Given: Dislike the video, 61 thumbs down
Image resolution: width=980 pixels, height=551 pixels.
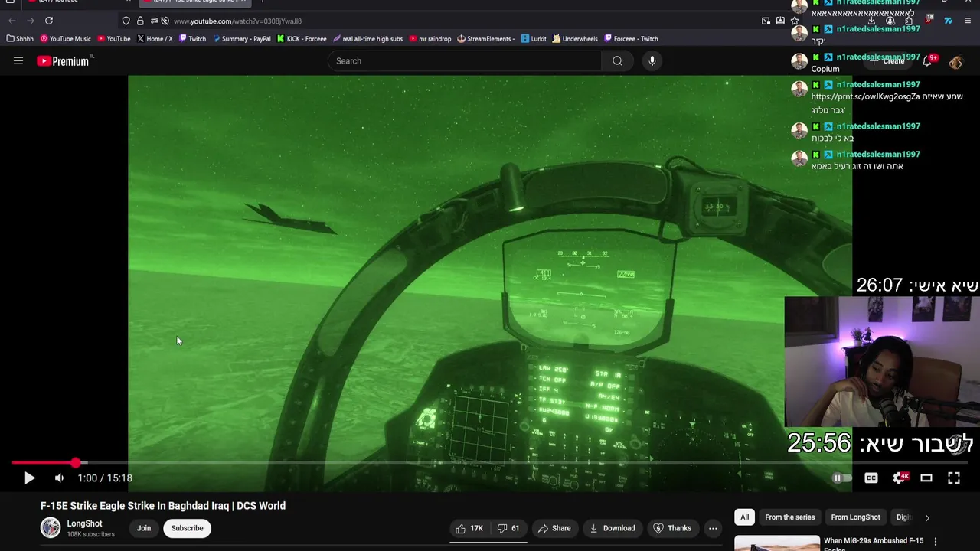Looking at the screenshot, I should tap(509, 528).
